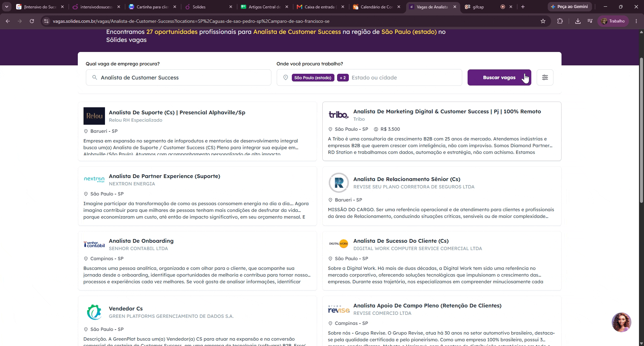Screen dimensions: 644x346
Task: Go back to the previous page
Action: pyautogui.click(x=8, y=21)
